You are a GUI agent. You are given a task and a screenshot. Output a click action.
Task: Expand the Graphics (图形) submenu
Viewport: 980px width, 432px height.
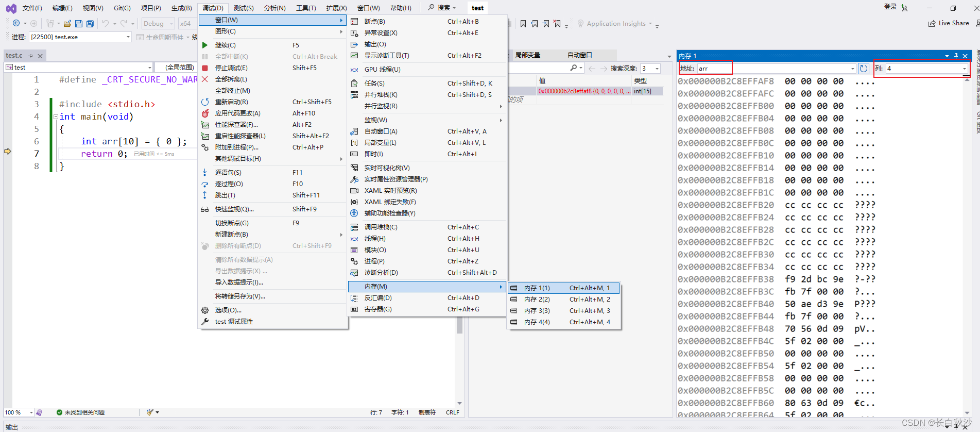click(x=273, y=31)
